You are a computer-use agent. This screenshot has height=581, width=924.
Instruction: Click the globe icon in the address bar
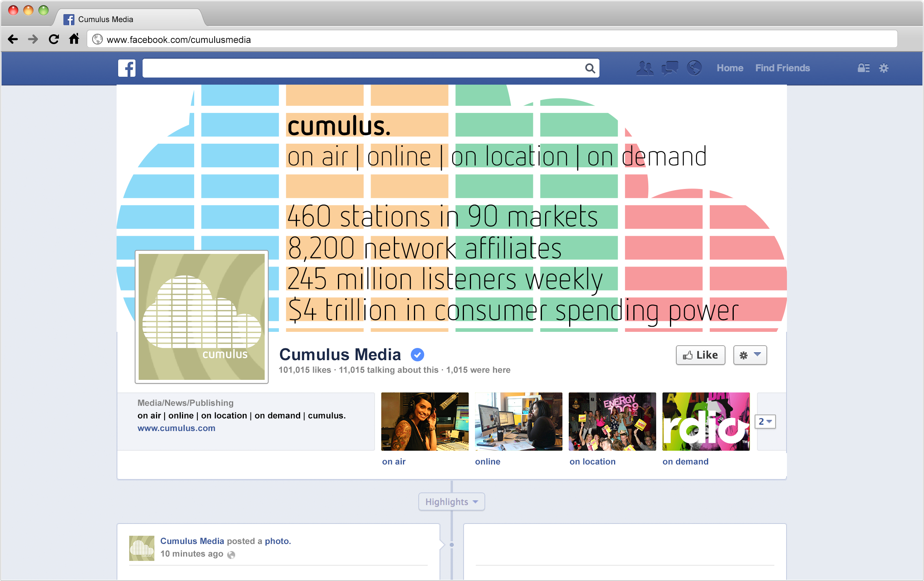click(x=97, y=39)
